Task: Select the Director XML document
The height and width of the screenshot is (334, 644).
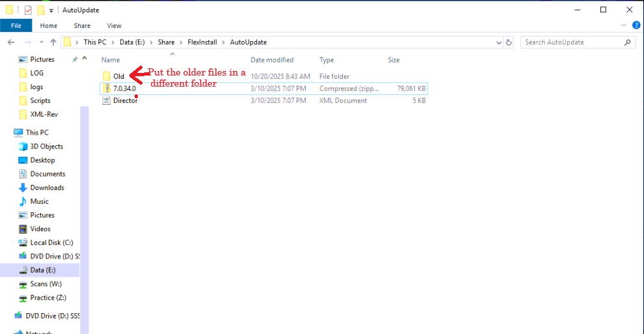Action: (125, 101)
